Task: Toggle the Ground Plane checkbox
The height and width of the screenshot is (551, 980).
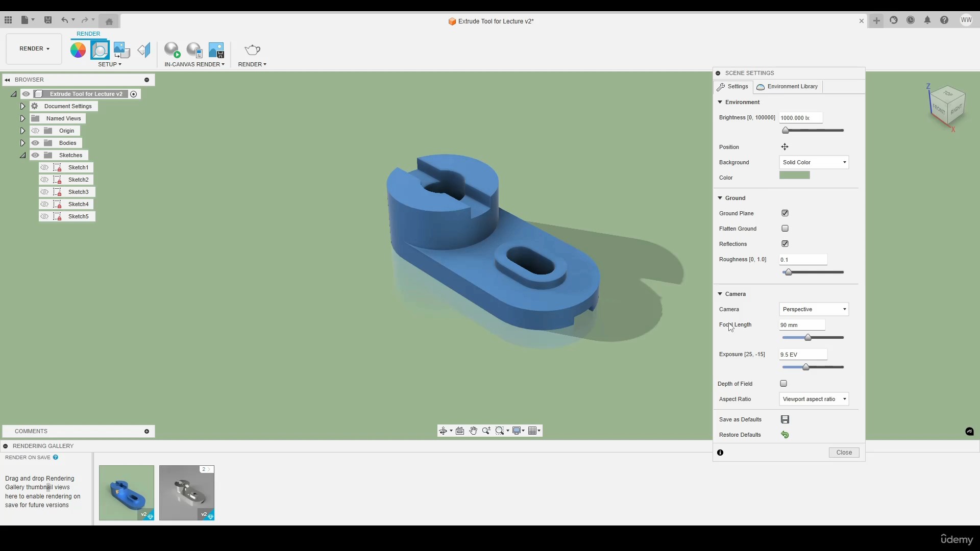Action: click(x=785, y=213)
